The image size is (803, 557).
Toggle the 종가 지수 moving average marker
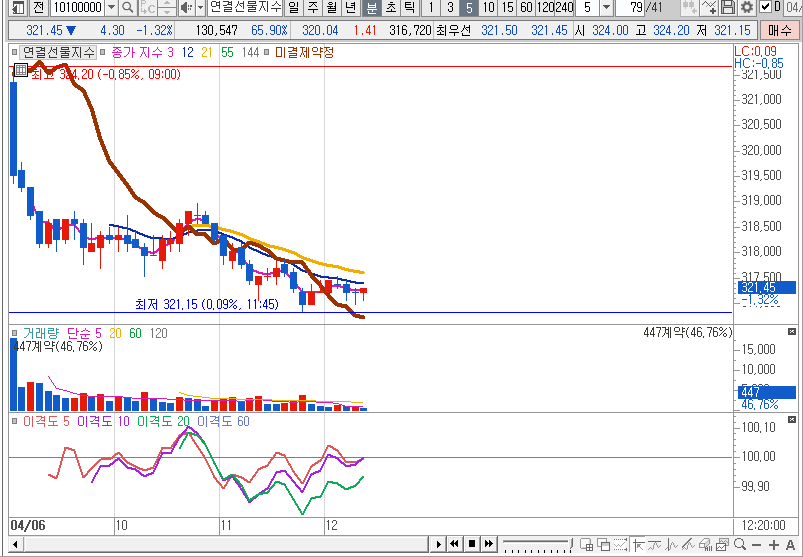103,51
